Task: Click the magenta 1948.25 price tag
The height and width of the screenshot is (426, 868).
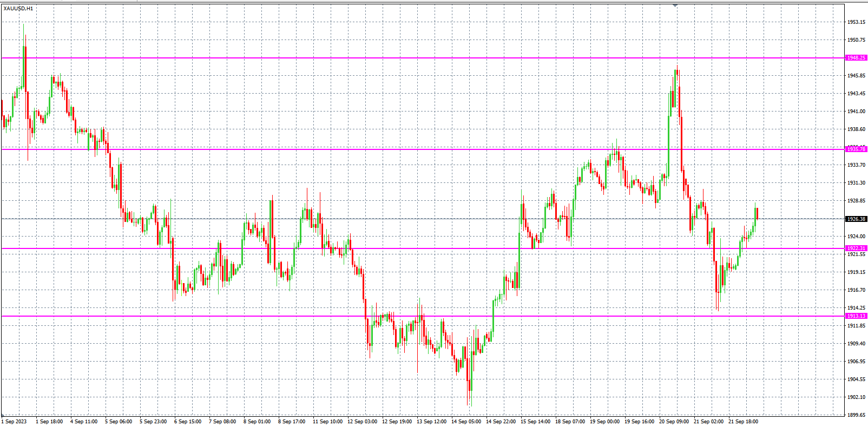Action: point(856,58)
